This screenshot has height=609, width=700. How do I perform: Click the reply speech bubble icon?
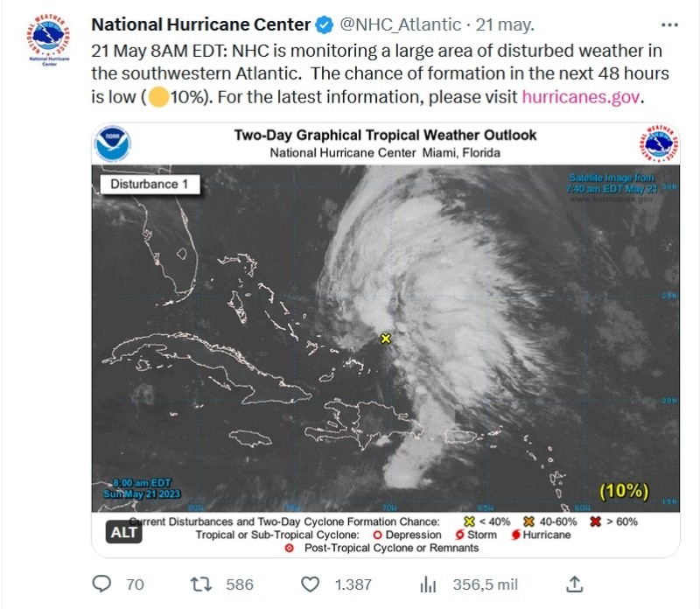tap(102, 584)
